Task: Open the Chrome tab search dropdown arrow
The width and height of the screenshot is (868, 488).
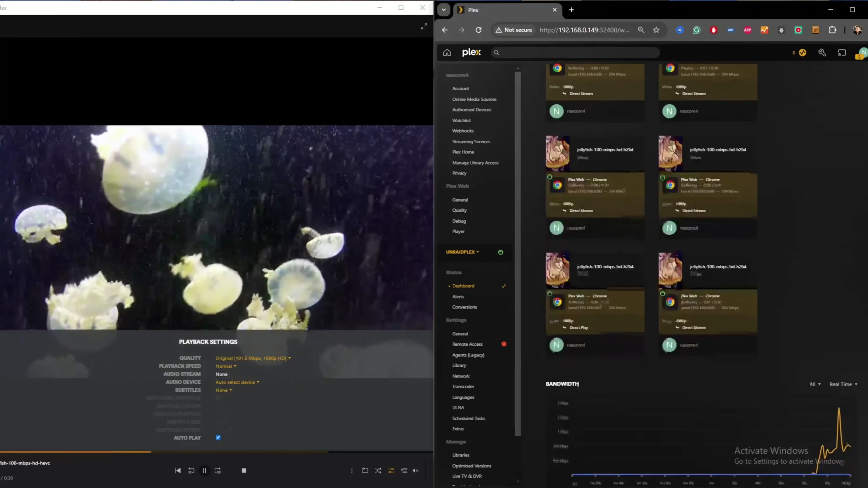Action: click(x=443, y=10)
